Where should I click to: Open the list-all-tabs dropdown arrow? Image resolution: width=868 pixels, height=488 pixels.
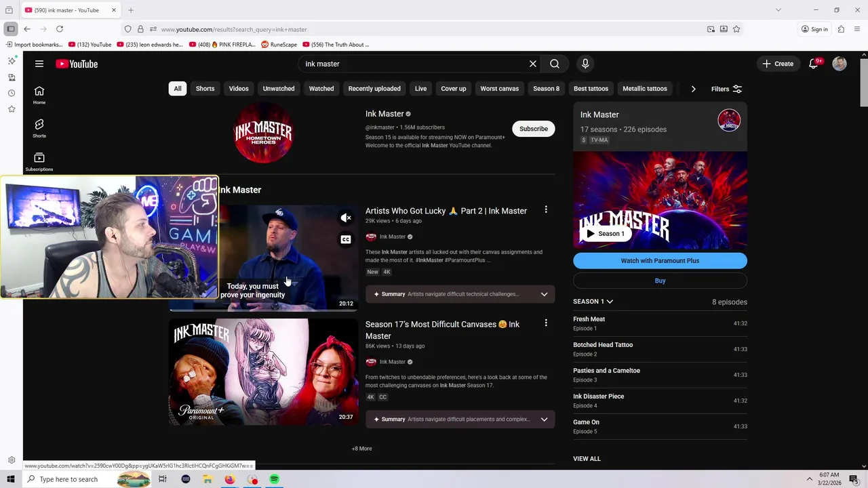[x=778, y=10]
